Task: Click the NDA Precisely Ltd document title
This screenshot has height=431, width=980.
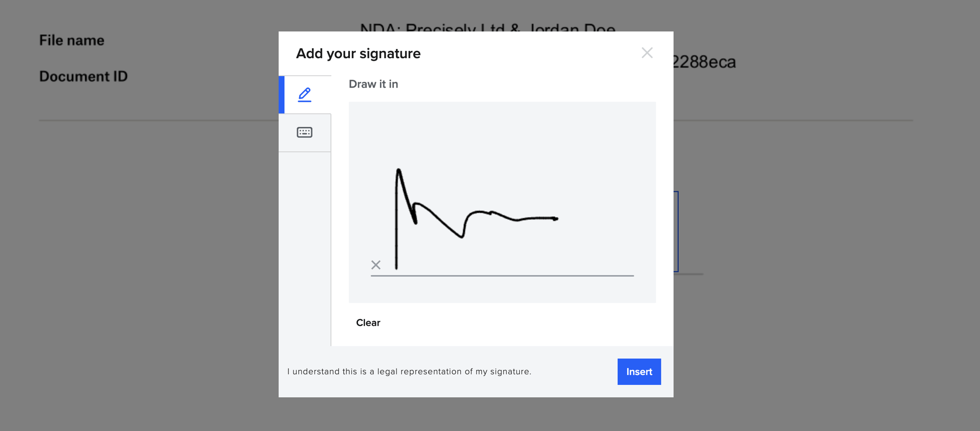Action: [488, 27]
